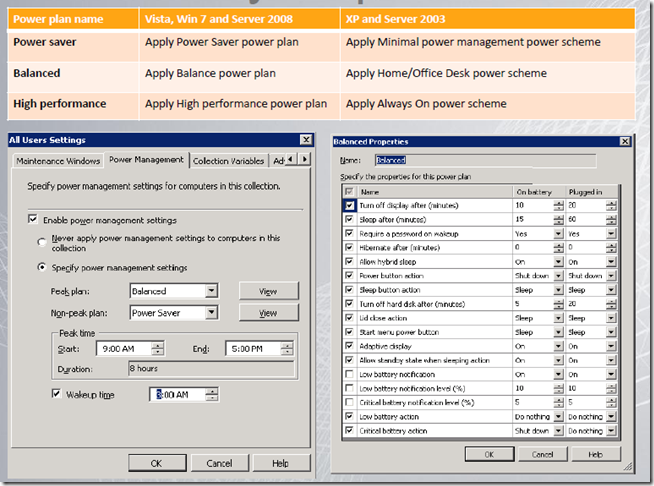Open Low battery action On battery dropdown
The image size is (654, 486).
[x=558, y=416]
